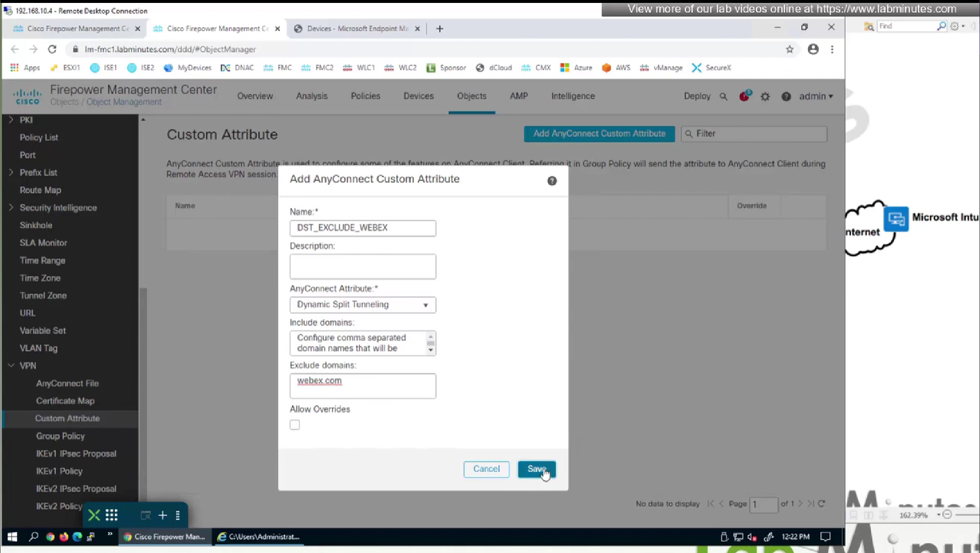Open the AnyConnect Attribute dropdown

pos(362,305)
